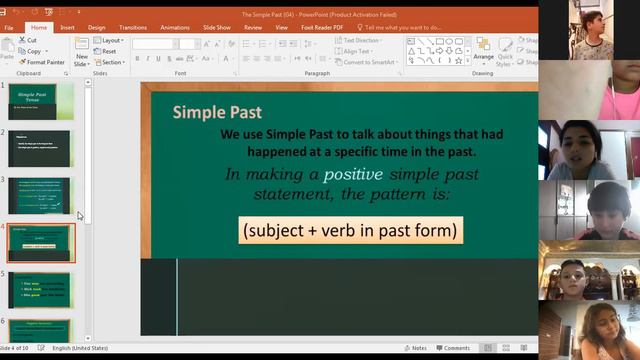The width and height of the screenshot is (640, 360).
Task: Select the Oval shape in gallery
Action: 449,41
